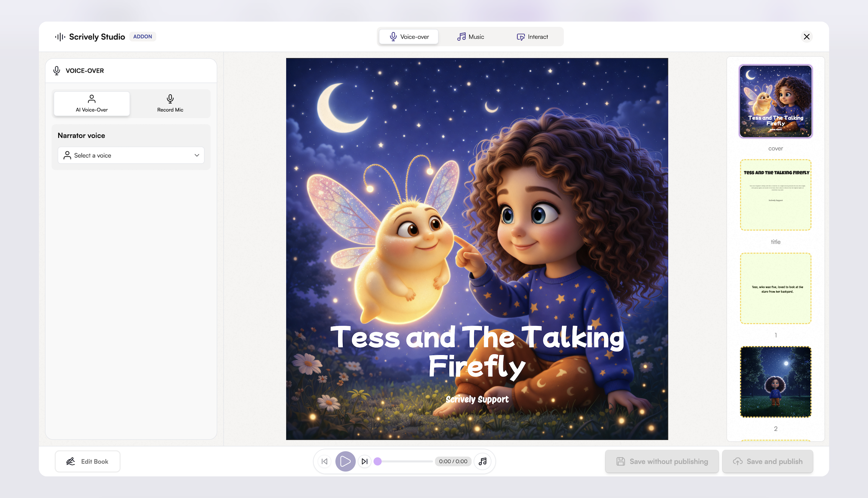Switch to AI Voice-Over mode
Image resolution: width=868 pixels, height=498 pixels.
pos(92,103)
